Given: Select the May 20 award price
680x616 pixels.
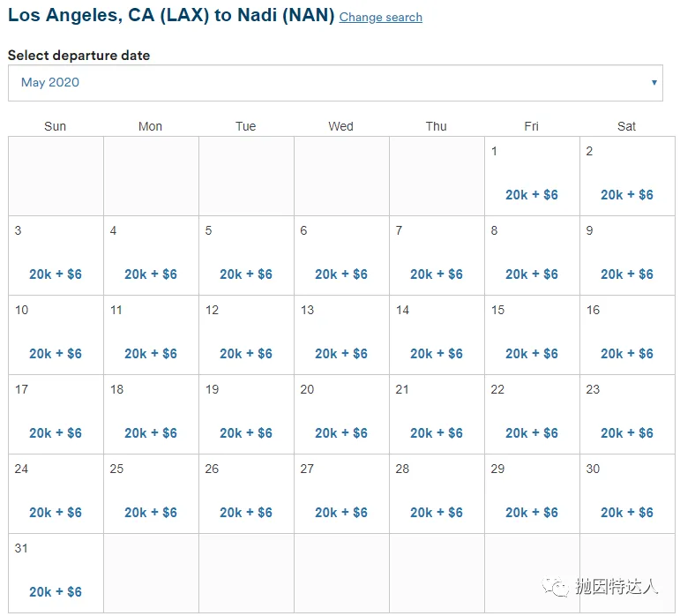Looking at the screenshot, I should (341, 433).
